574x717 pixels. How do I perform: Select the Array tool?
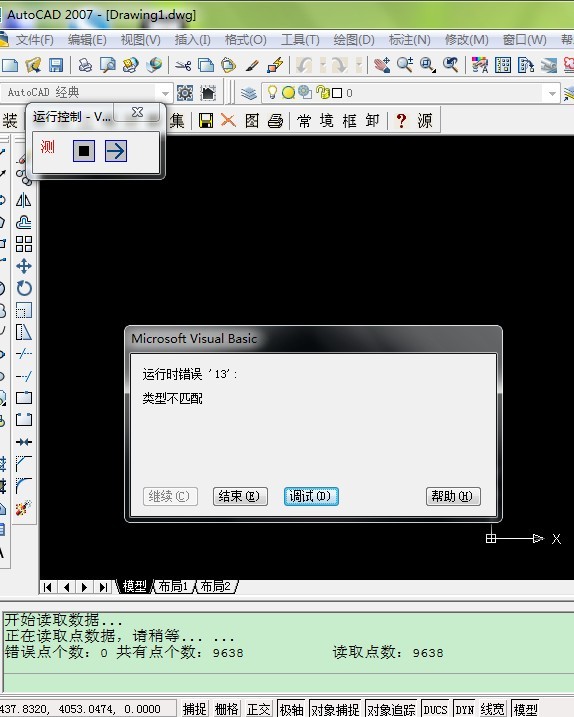pyautogui.click(x=24, y=244)
